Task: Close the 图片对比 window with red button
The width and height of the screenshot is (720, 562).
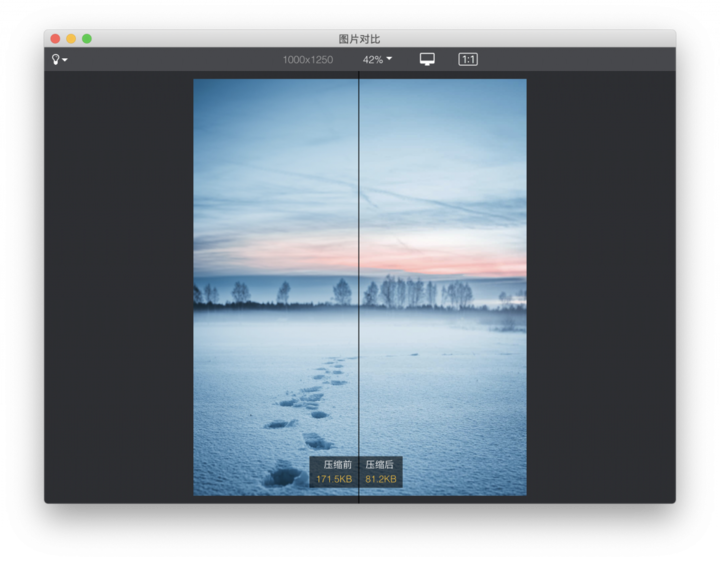Action: pyautogui.click(x=55, y=39)
